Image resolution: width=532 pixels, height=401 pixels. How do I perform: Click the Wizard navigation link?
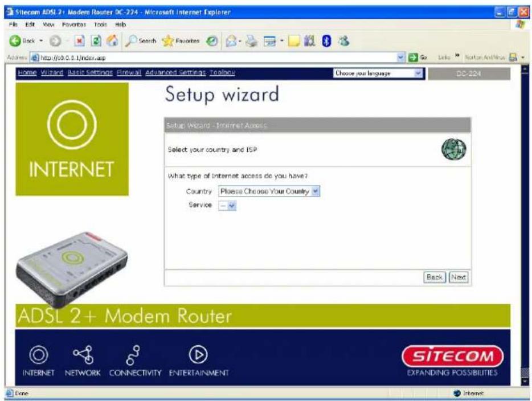[52, 72]
